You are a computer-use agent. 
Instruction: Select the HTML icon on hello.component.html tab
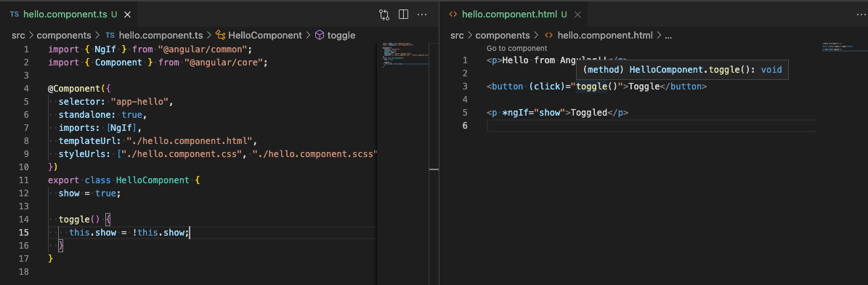click(x=453, y=15)
